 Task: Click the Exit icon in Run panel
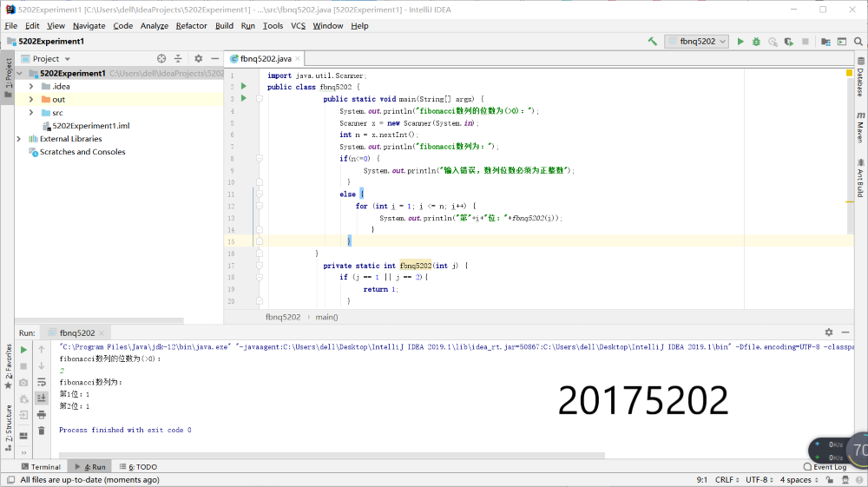23,415
